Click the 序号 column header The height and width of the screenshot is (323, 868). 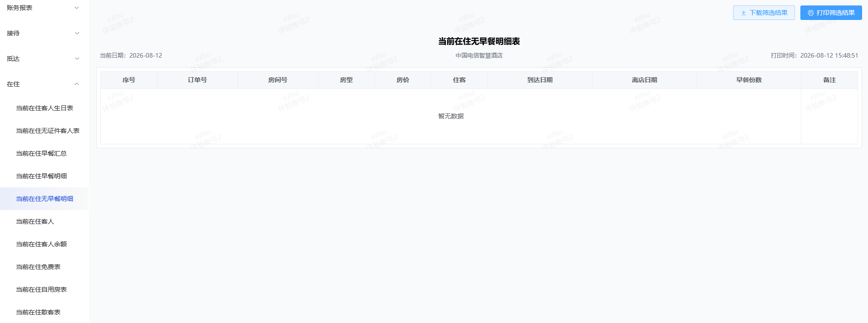click(x=129, y=80)
